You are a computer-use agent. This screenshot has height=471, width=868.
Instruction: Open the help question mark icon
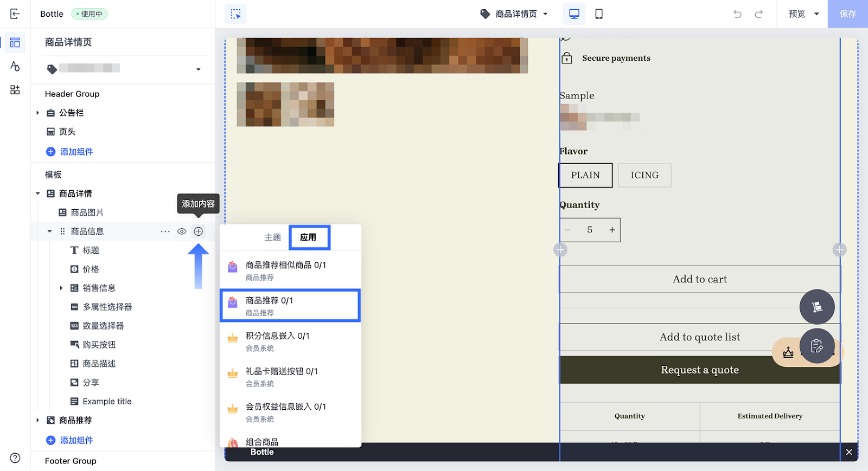tap(15, 458)
